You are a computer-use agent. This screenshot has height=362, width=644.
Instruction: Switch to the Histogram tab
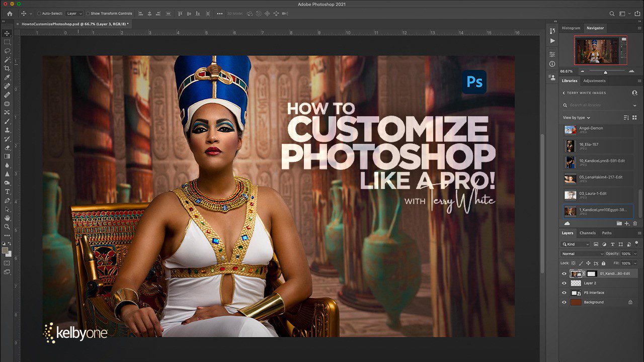coord(571,28)
